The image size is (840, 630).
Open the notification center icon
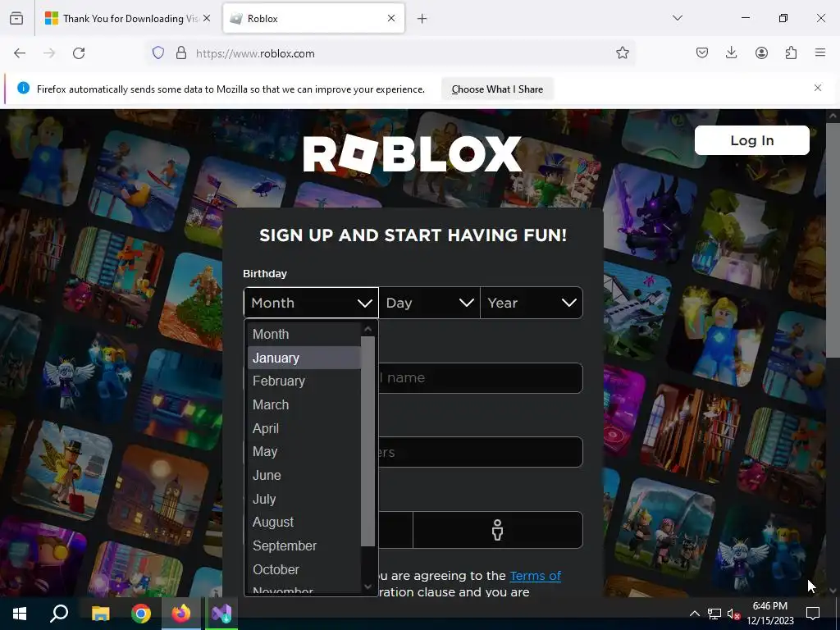pyautogui.click(x=813, y=614)
